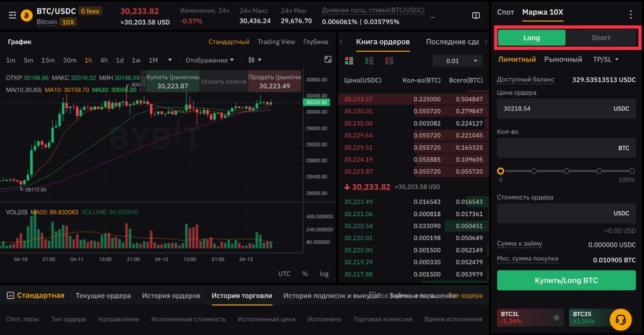Open Текущие ордера tab

pos(103,295)
